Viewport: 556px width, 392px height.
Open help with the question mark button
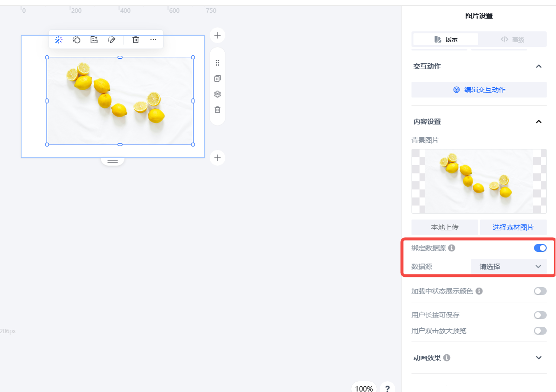pyautogui.click(x=387, y=388)
